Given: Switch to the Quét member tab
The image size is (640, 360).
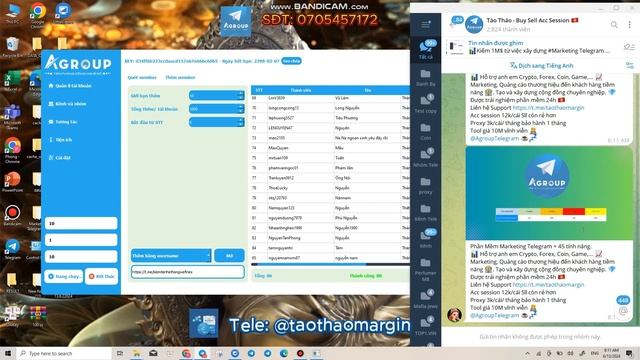Looking at the screenshot, I should point(142,77).
